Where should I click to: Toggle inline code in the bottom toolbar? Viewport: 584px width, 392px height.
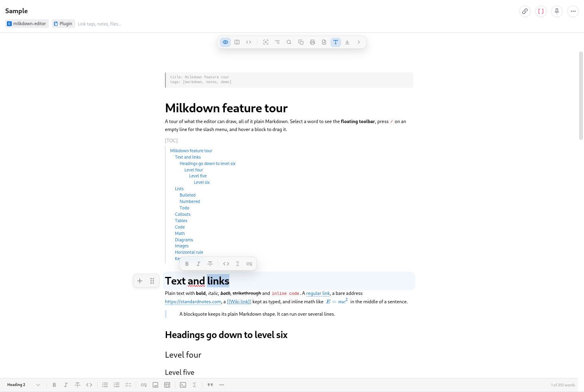coord(89,385)
